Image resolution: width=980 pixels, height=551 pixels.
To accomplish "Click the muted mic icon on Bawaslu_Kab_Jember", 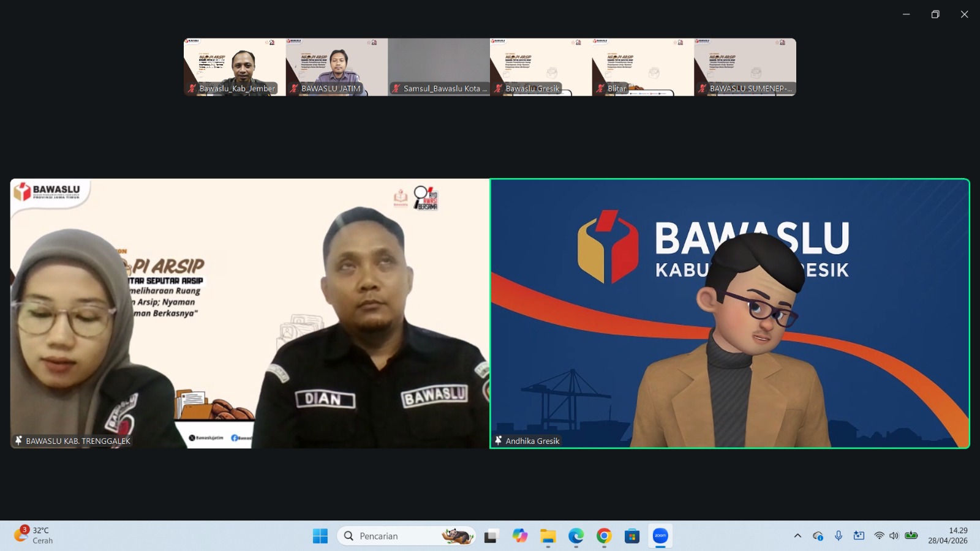I will tap(192, 89).
